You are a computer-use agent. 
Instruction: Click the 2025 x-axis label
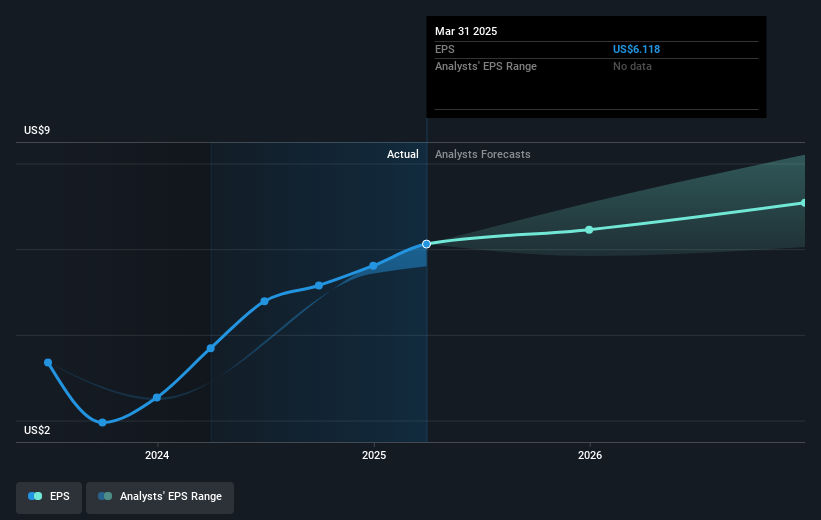pos(374,455)
